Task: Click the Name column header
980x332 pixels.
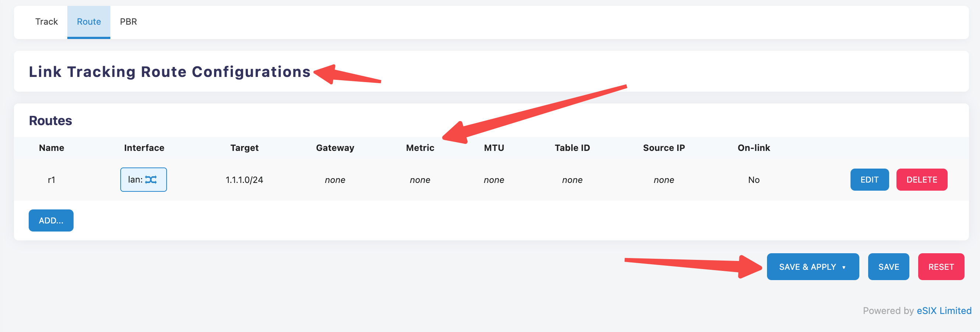Action: pyautogui.click(x=52, y=148)
